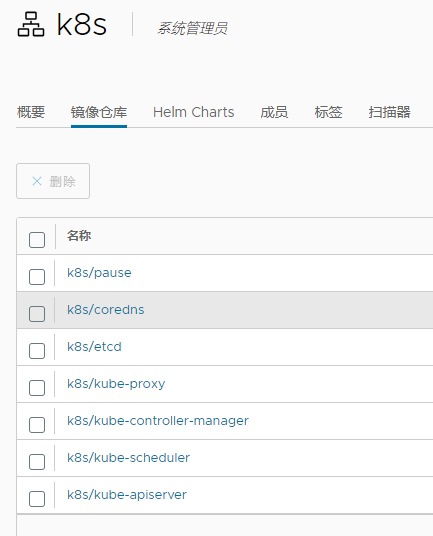This screenshot has height=536, width=433.
Task: Check the box for k8s/pause
Action: point(37,277)
